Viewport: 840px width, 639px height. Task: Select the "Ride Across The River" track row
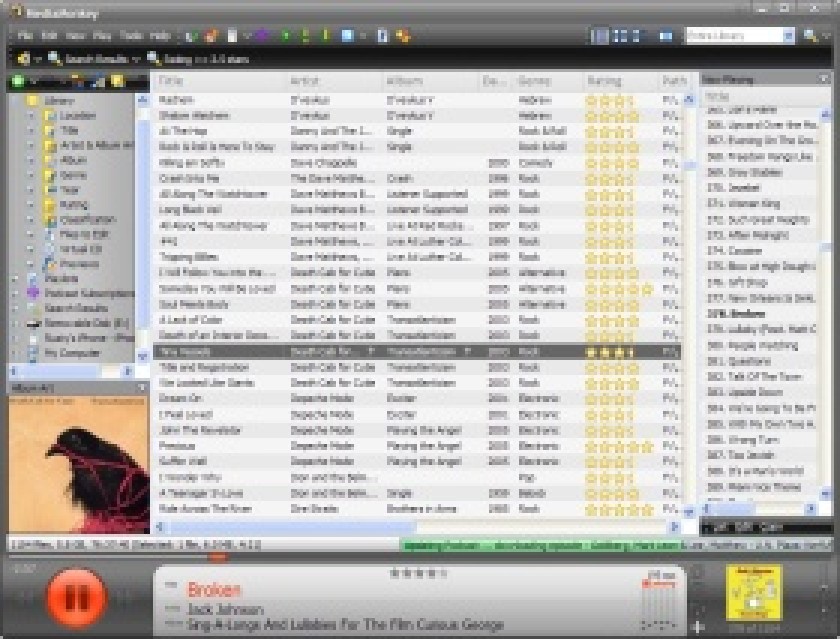(x=417, y=509)
